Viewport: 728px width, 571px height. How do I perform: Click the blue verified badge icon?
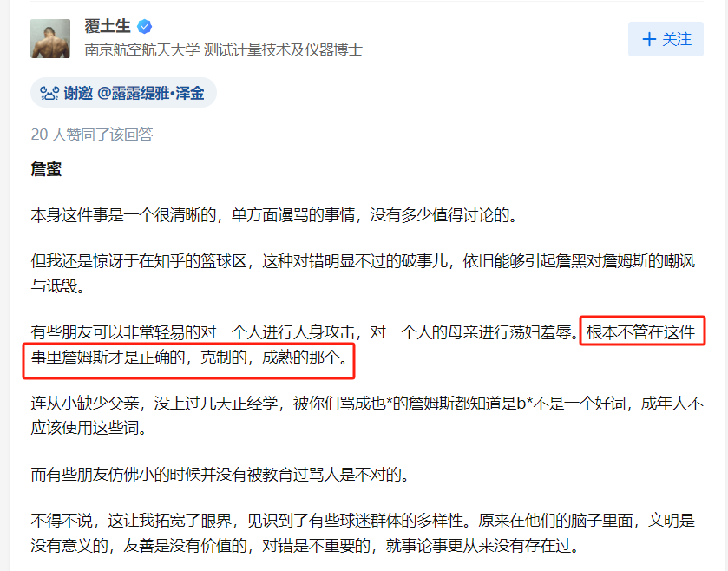pos(144,26)
